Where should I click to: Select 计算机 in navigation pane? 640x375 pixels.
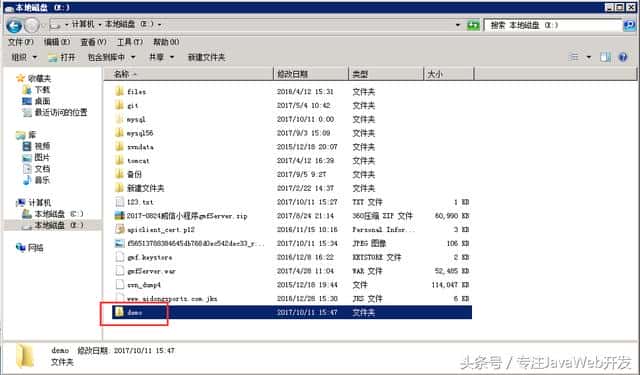pos(40,202)
